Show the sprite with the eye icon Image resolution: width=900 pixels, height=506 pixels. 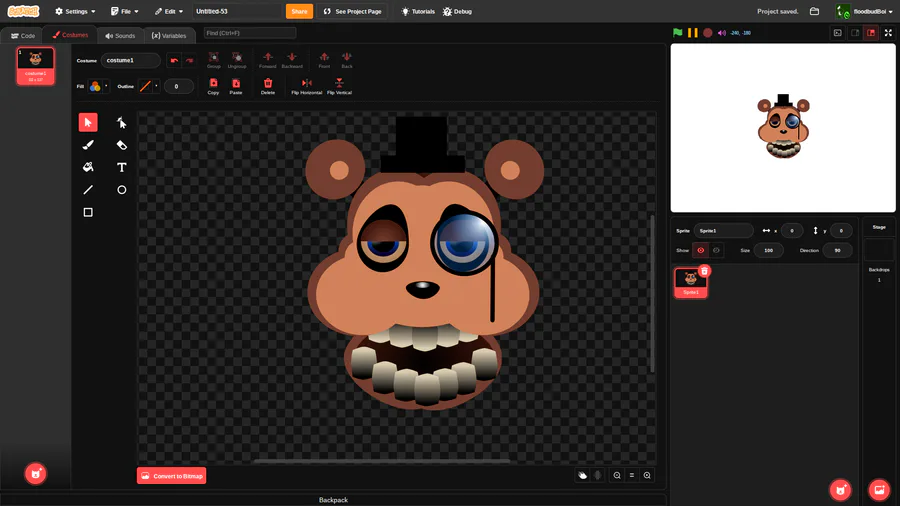[x=700, y=250]
